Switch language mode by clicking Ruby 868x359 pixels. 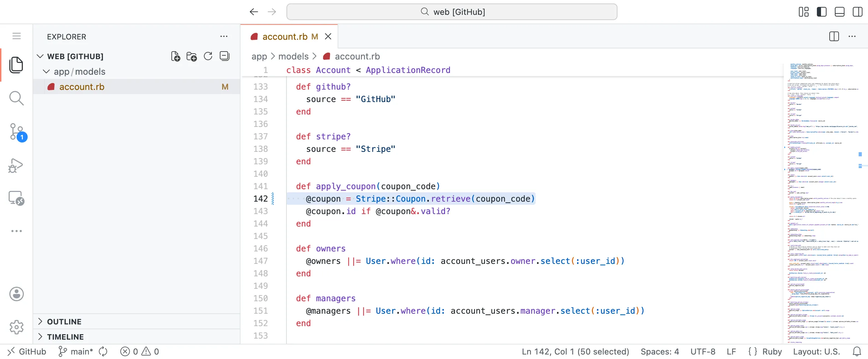pyautogui.click(x=773, y=351)
